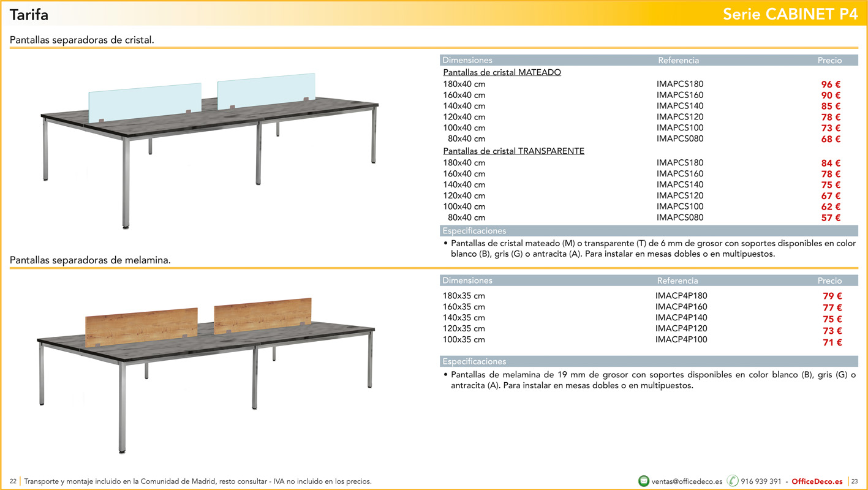Viewport: 868px width, 490px height.
Task: Click the Pantallas de cristal TRANSPARENTE heading
Action: pyautogui.click(x=513, y=151)
